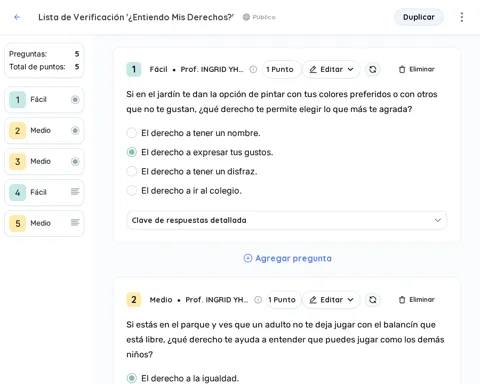Click 'Prof. INGRID YH..' on question 1
The height and width of the screenshot is (384, 480).
pos(212,69)
